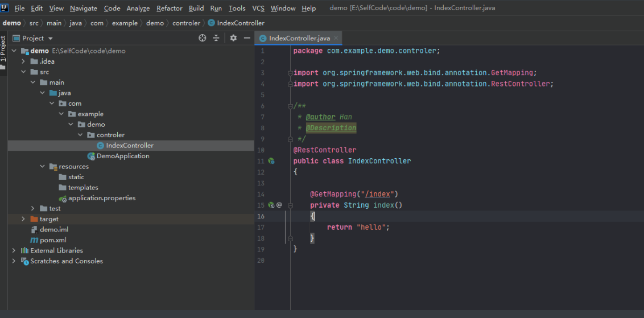Select IndexController in the project tree
This screenshot has width=644, height=318.
point(130,146)
